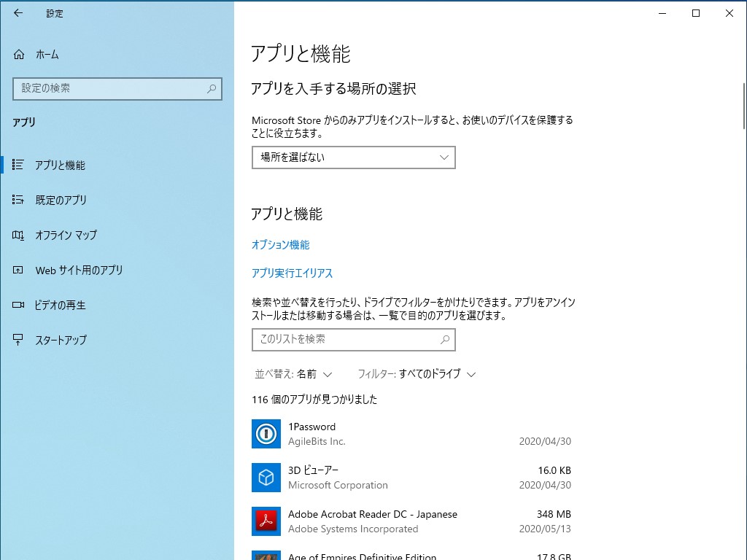This screenshot has height=560, width=747.
Task: Click the Adobe Acrobat Reader DC icon
Action: (x=266, y=521)
